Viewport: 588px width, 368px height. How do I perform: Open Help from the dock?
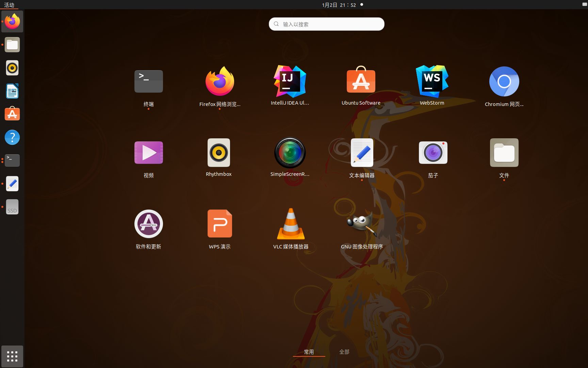point(12,137)
